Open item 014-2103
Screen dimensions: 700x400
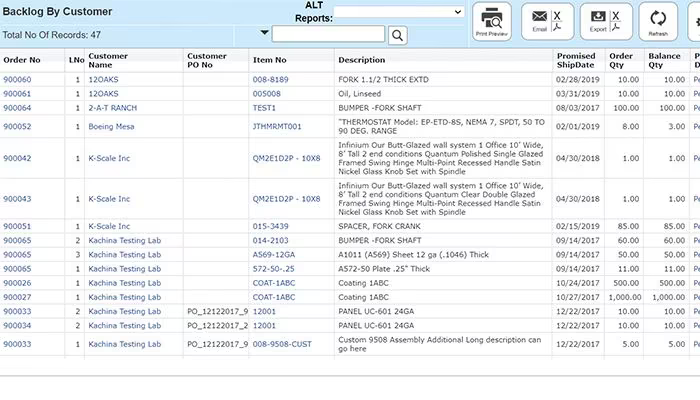(271, 240)
